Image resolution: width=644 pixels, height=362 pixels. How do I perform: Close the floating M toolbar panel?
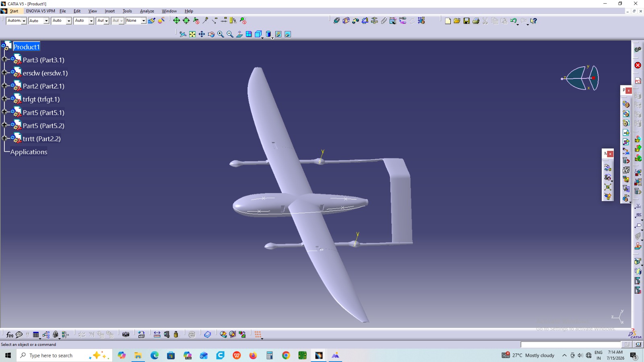pyautogui.click(x=610, y=154)
